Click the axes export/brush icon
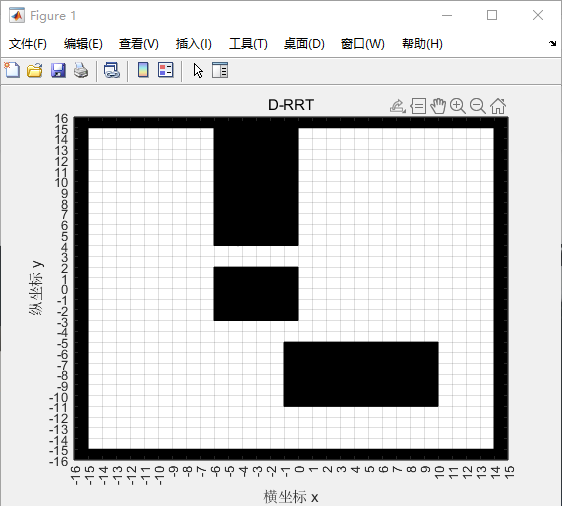Image resolution: width=562 pixels, height=506 pixels. [x=397, y=106]
